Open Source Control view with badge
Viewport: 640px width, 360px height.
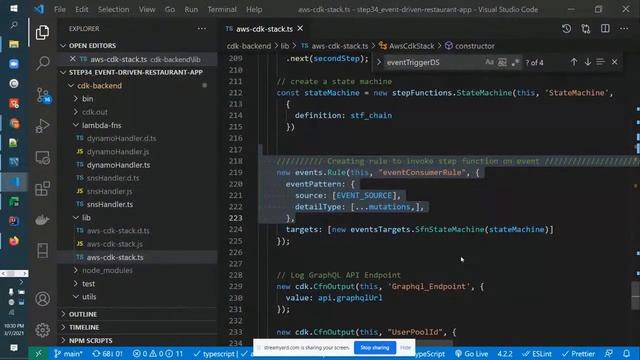click(42, 95)
